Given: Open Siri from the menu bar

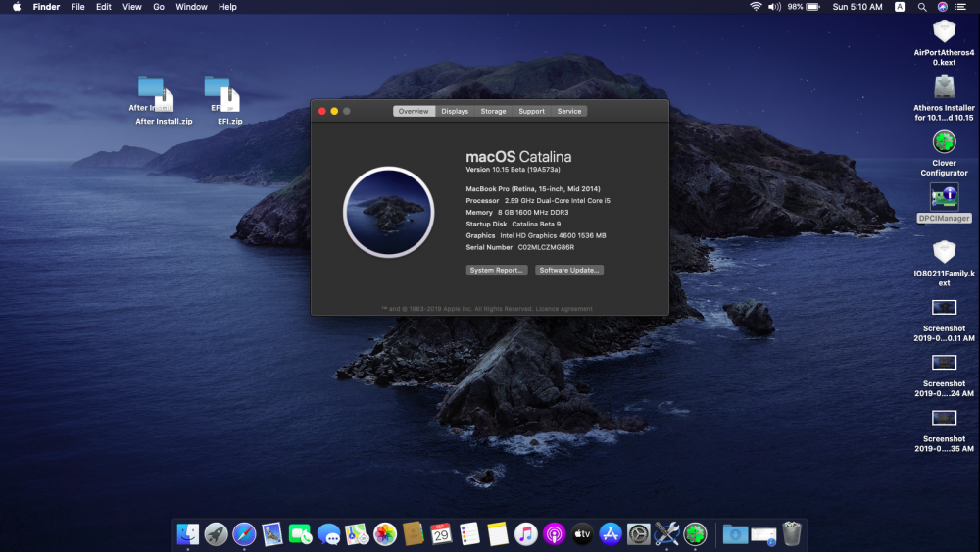Looking at the screenshot, I should [942, 7].
